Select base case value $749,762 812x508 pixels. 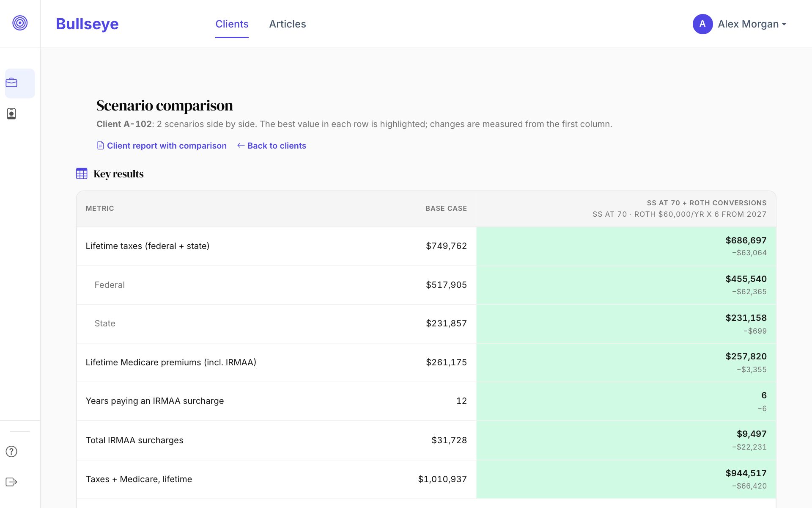pos(446,246)
